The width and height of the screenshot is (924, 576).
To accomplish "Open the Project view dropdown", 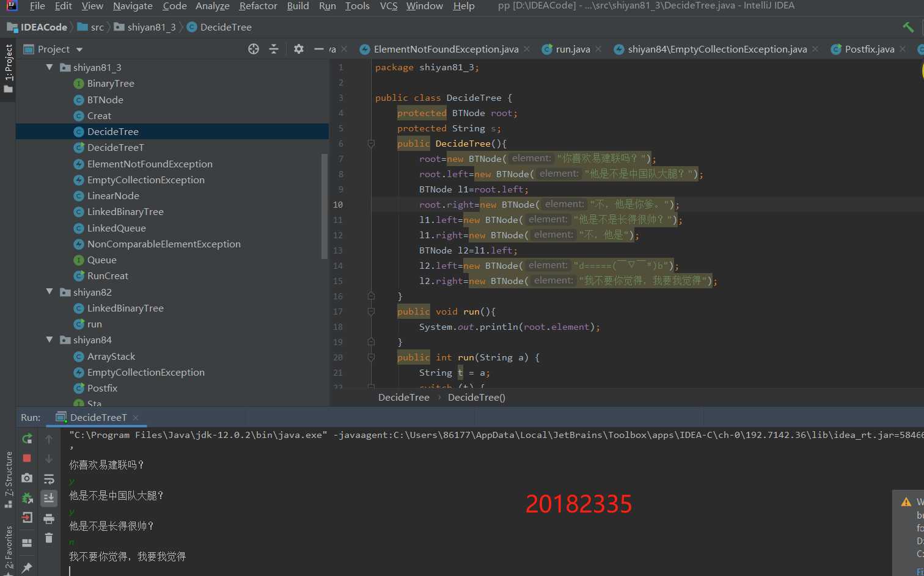I will coord(79,49).
